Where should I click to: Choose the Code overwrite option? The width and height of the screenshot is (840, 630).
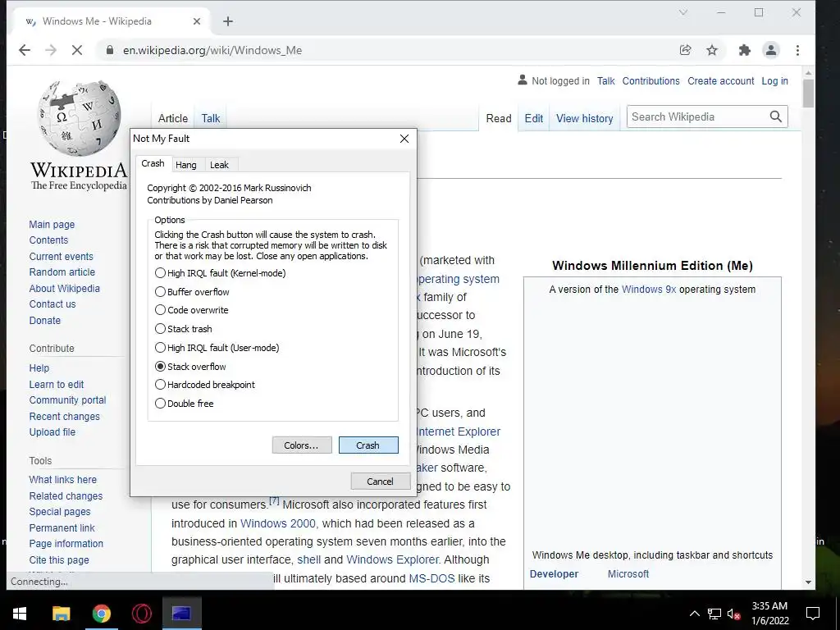191,310
